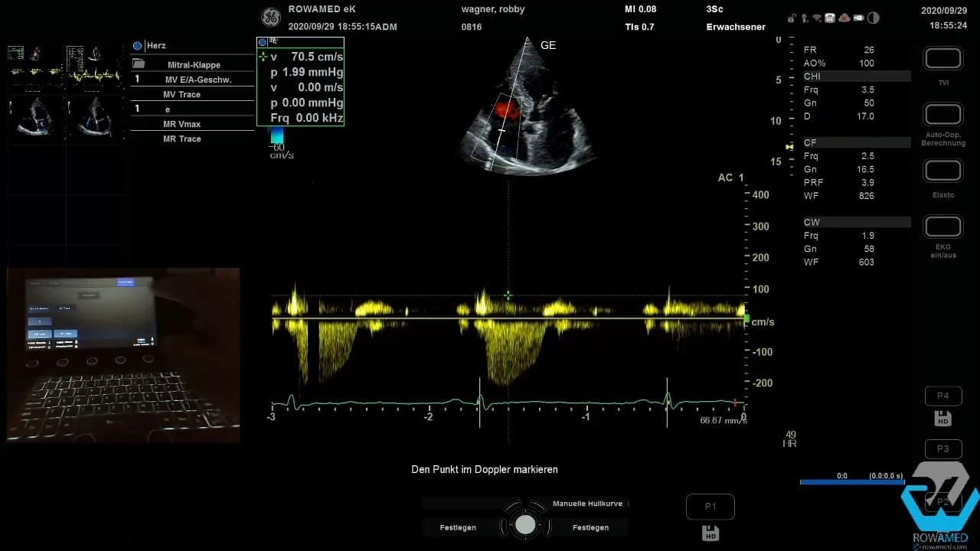Enable TVI mode
Viewport: 980px width, 551px height.
(x=942, y=57)
